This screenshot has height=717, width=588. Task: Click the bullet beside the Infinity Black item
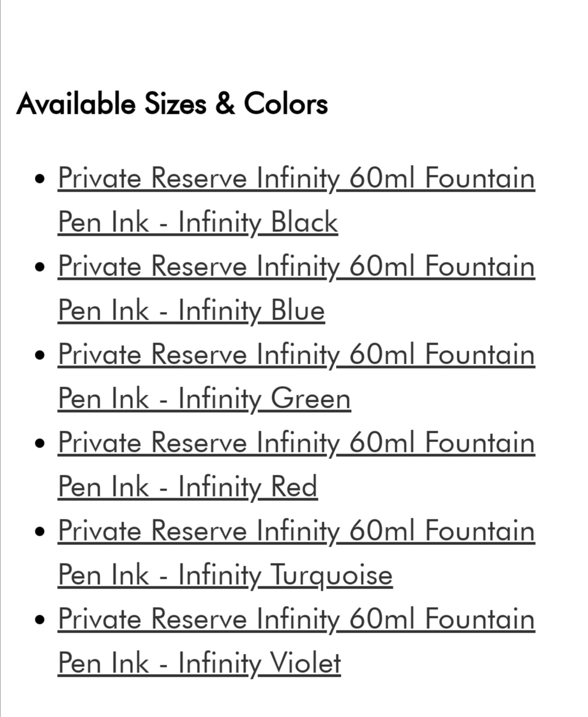coord(39,179)
